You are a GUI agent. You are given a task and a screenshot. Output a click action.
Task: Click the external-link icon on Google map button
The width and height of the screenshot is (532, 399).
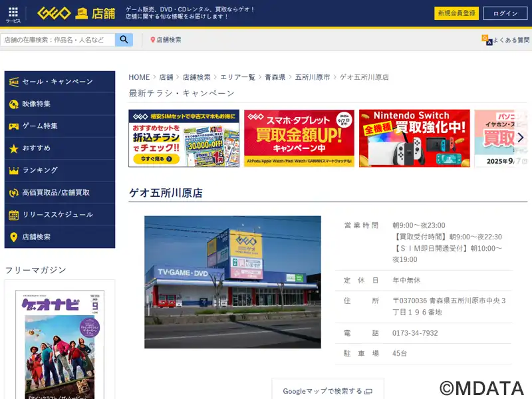[368, 392]
